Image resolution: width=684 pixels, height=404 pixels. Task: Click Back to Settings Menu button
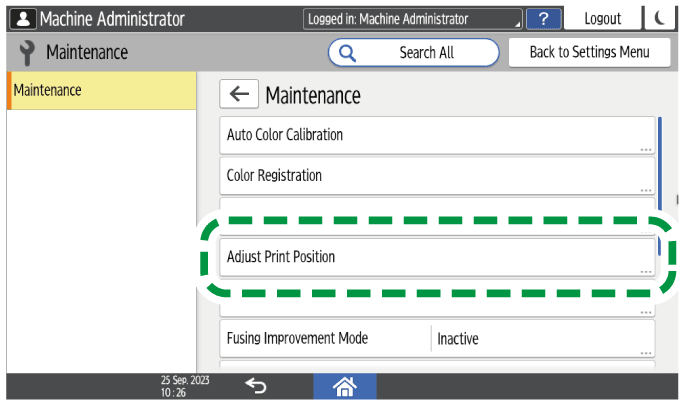click(589, 53)
